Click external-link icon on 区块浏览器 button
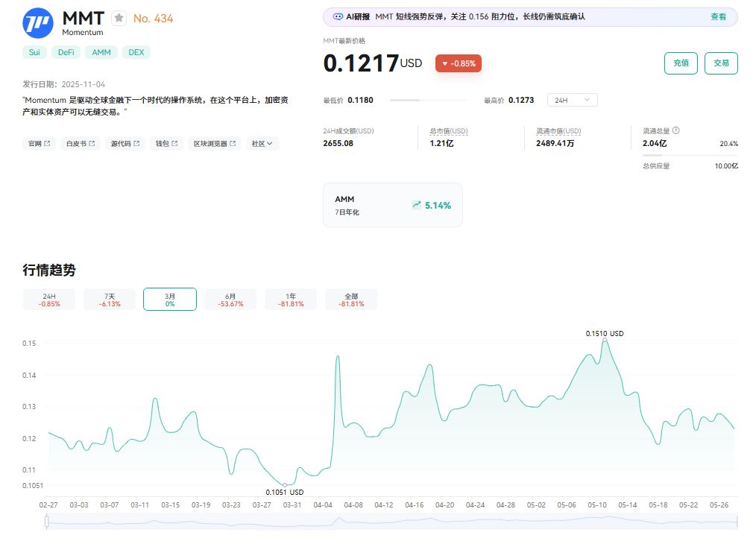 tap(233, 144)
